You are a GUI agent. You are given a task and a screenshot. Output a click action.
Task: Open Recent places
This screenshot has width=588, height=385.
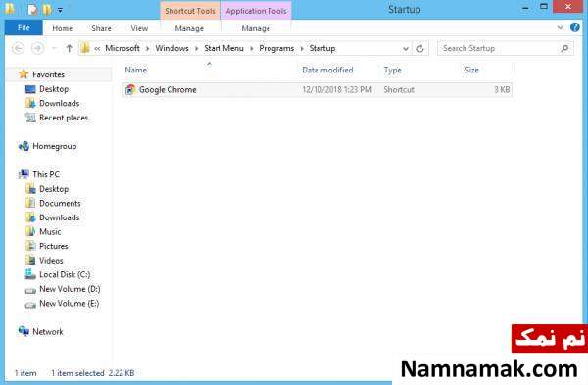click(64, 118)
